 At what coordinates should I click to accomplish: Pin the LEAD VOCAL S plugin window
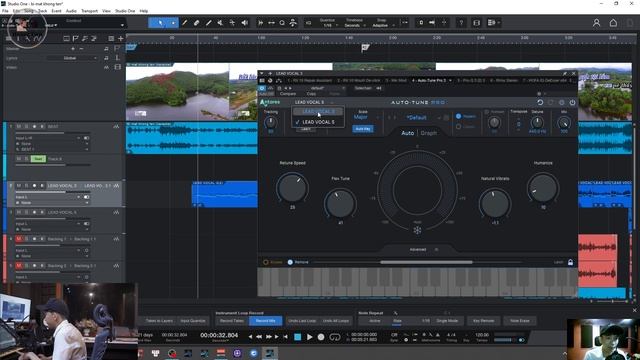(564, 73)
